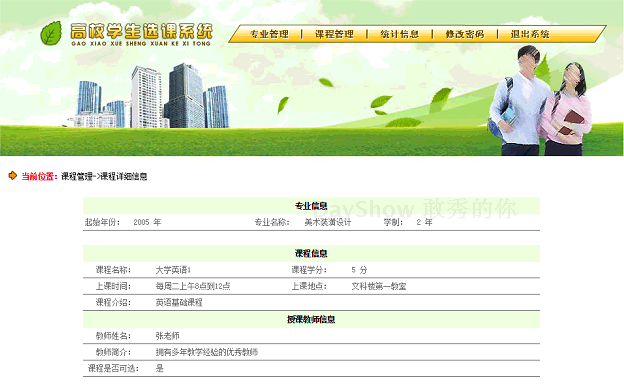Click the 专业名称 label
Viewport: 624px width, 390px height.
[x=272, y=222]
